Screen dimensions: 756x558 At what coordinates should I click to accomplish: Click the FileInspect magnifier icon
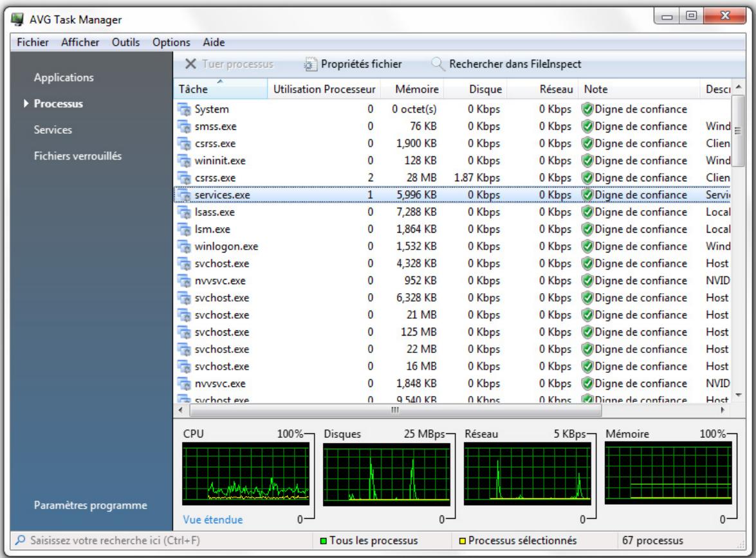pos(438,64)
